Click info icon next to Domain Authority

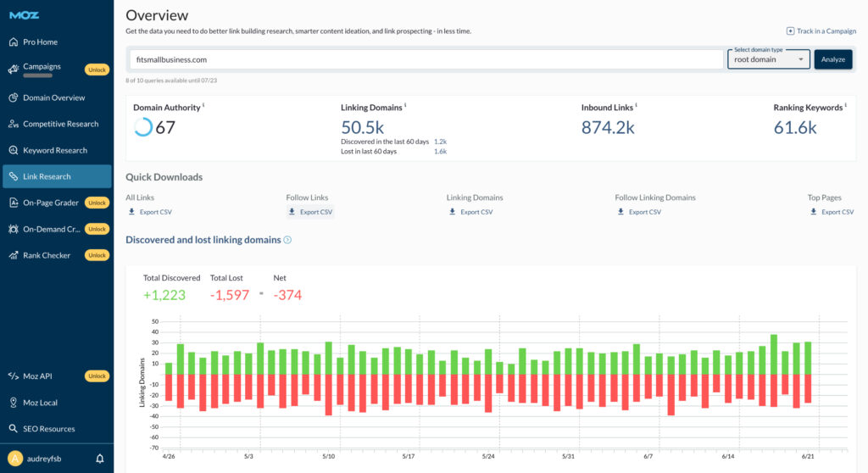coord(203,104)
